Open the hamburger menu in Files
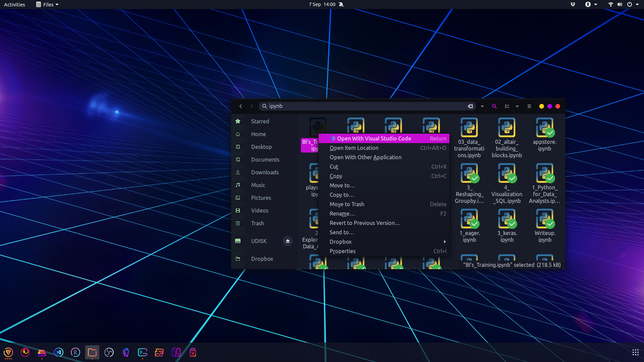The height and width of the screenshot is (362, 644). [x=529, y=106]
